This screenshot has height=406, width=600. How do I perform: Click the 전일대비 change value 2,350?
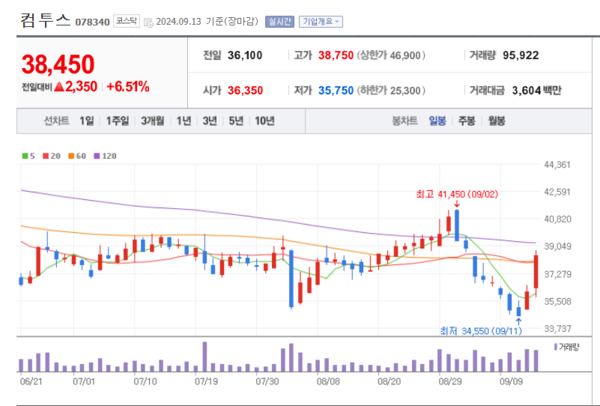(x=81, y=87)
